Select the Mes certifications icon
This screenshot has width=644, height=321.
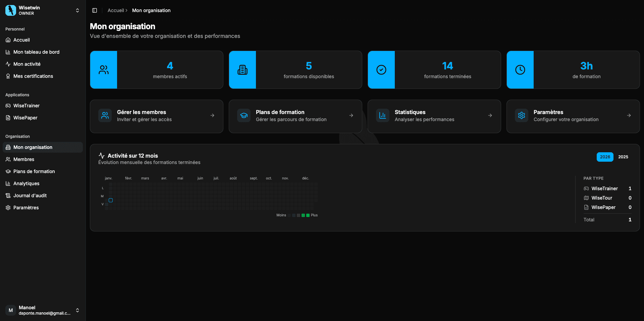point(8,76)
